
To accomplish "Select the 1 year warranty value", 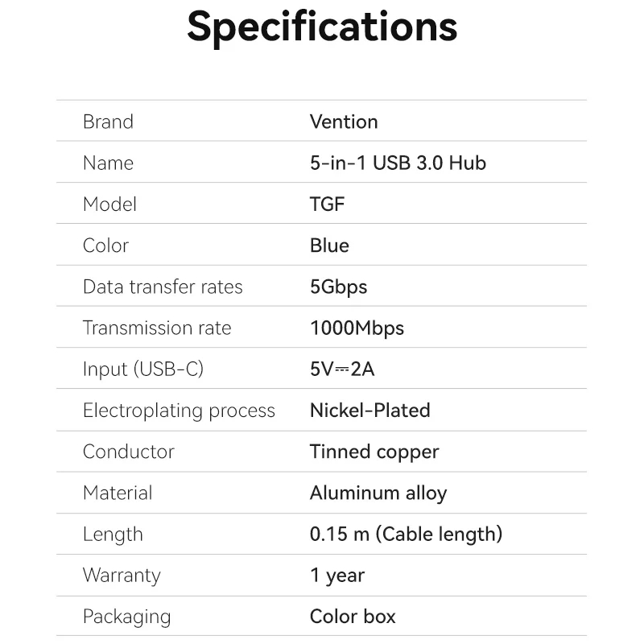I will coord(337,576).
